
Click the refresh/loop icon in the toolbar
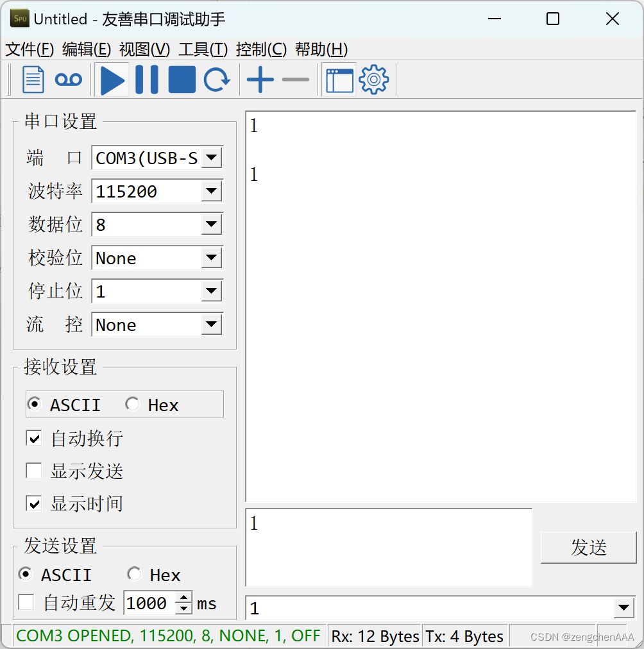coord(217,79)
